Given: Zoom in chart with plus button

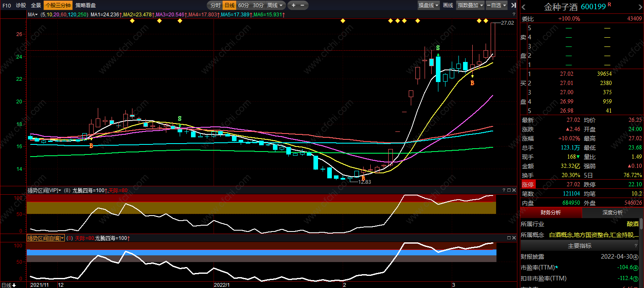Looking at the screenshot, I should (x=293, y=5).
